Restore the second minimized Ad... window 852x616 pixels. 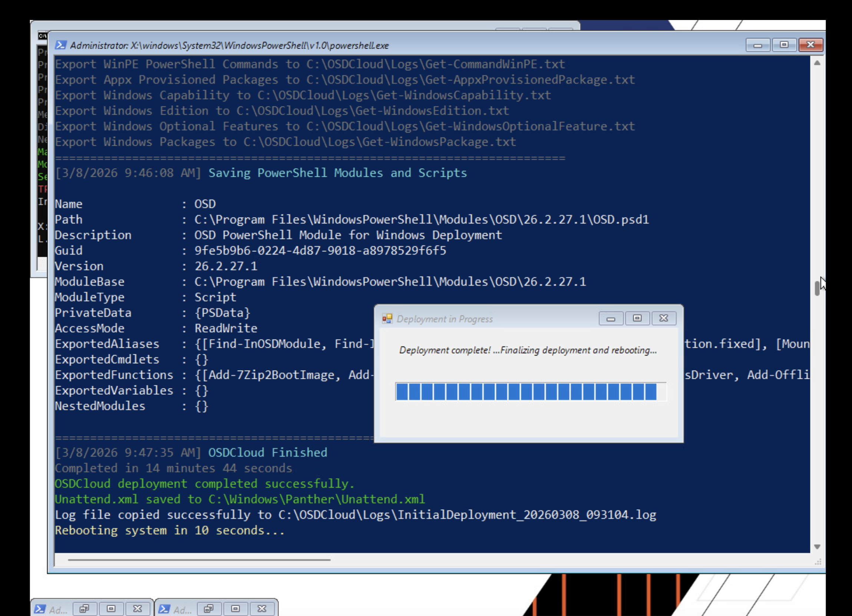pos(209,609)
